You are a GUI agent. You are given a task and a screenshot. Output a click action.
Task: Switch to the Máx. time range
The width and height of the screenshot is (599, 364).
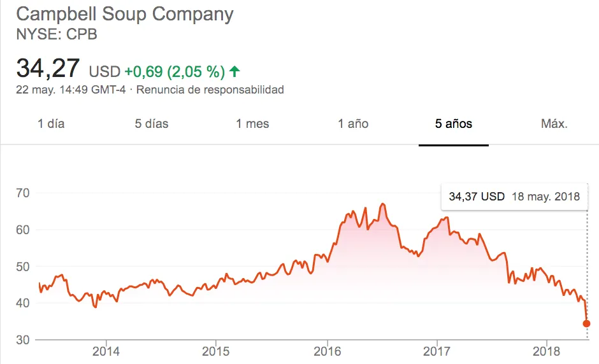pos(554,123)
